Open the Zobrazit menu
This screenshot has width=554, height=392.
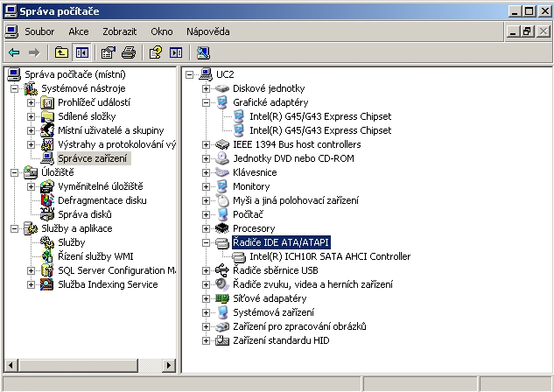119,31
